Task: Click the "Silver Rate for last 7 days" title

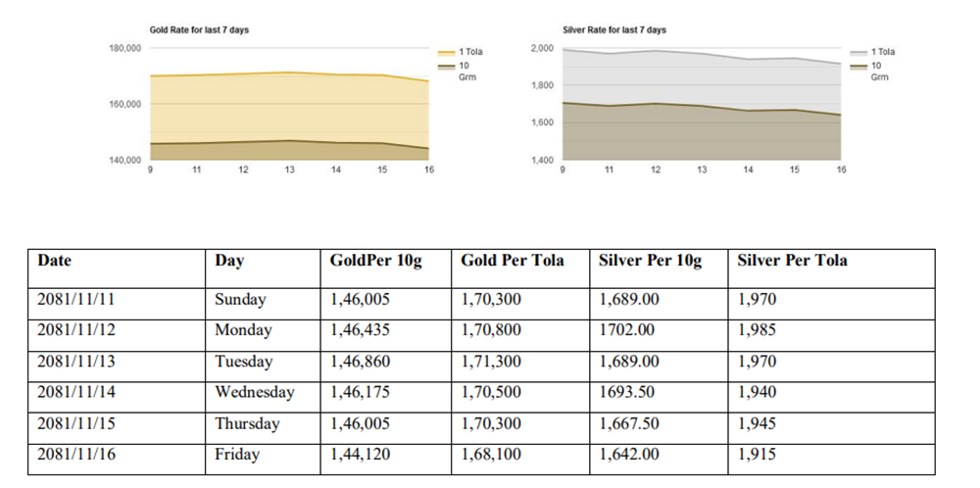Action: click(612, 30)
